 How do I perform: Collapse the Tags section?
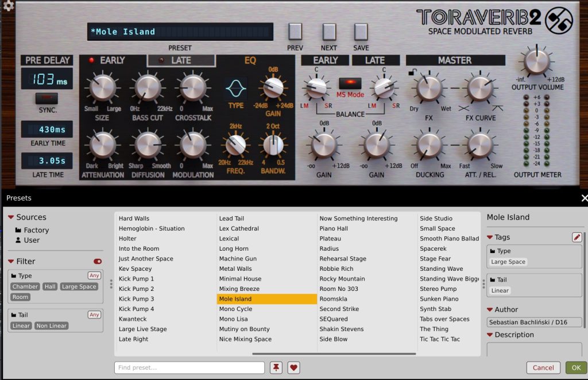(x=490, y=237)
